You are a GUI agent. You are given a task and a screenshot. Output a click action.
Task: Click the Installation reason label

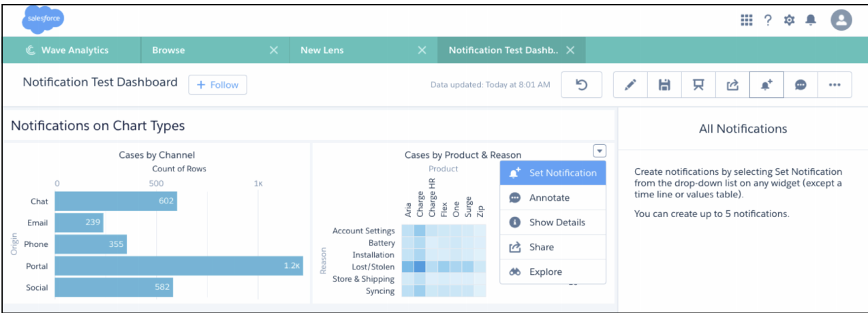click(x=373, y=255)
